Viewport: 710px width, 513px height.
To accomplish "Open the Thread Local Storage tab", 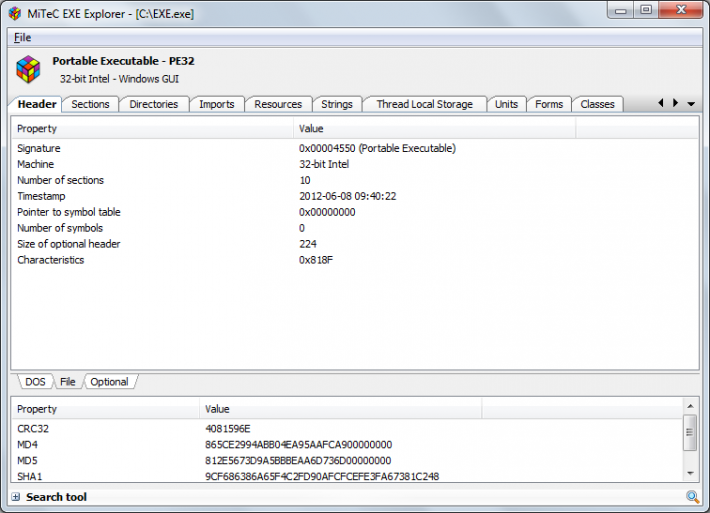I will click(424, 104).
